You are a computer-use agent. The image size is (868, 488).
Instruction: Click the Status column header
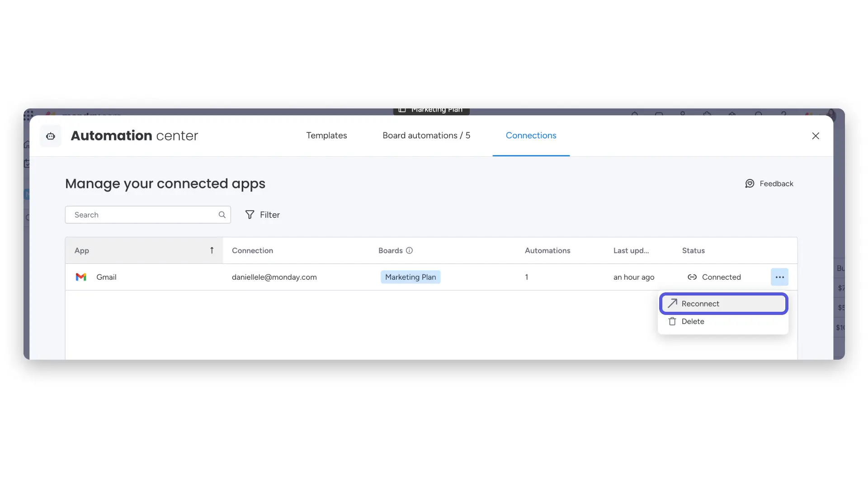(x=693, y=250)
